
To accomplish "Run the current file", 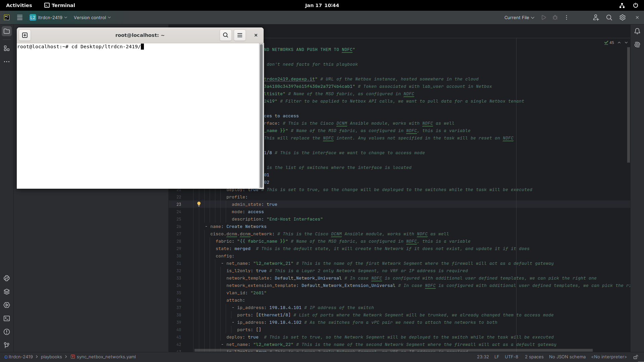I will click(x=544, y=17).
